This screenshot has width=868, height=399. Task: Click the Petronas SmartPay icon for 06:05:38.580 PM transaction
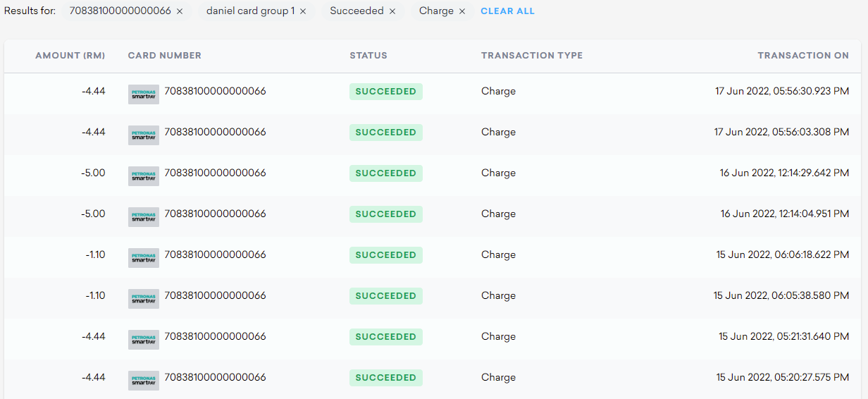click(x=144, y=299)
